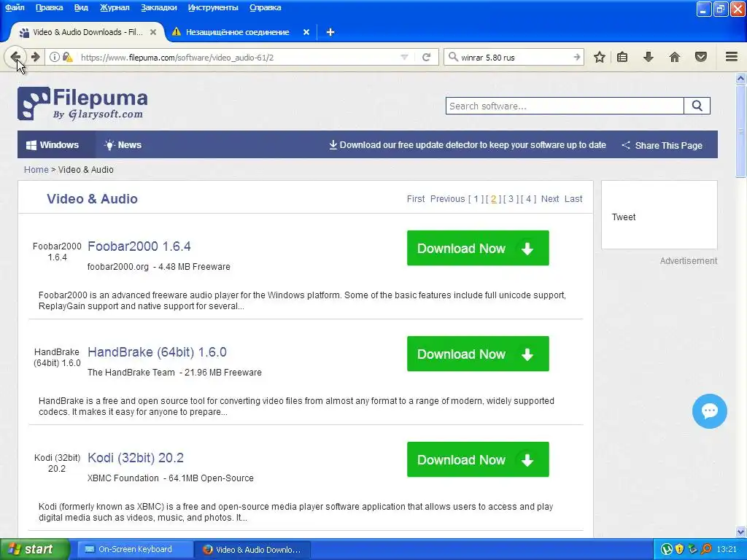Open Windows start menu

[34, 549]
